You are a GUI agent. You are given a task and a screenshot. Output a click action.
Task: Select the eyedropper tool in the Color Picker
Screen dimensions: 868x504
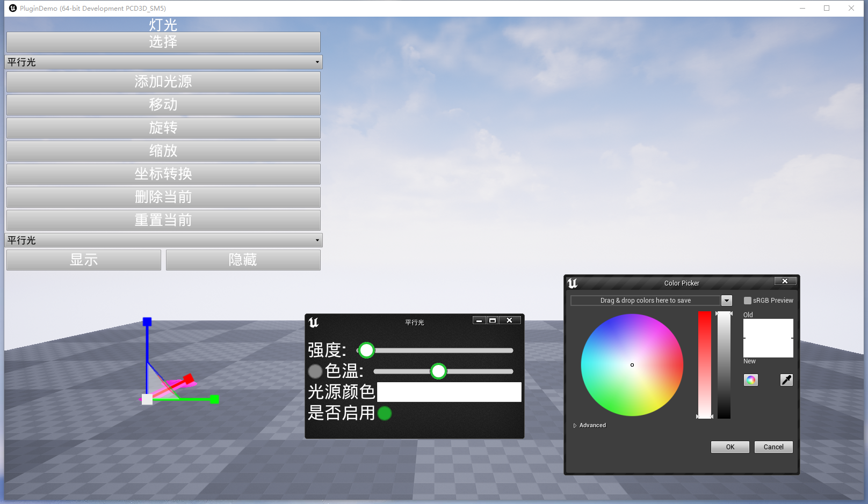click(786, 380)
